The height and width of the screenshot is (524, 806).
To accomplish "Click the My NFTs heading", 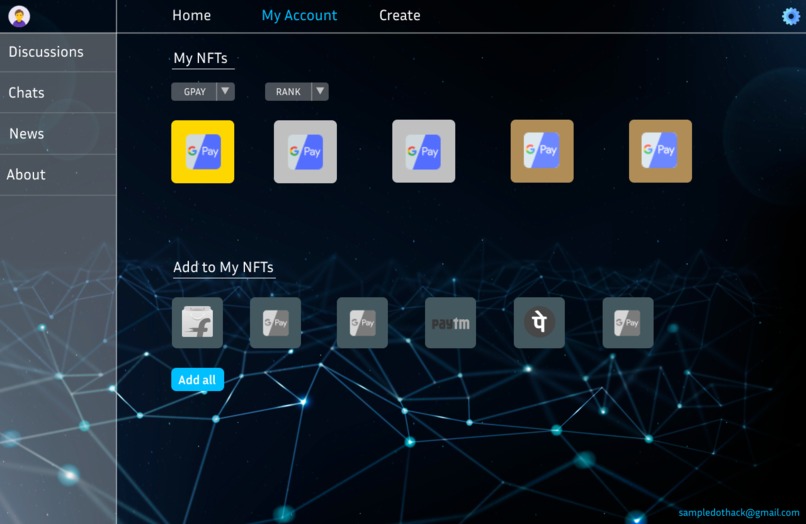I will 200,58.
